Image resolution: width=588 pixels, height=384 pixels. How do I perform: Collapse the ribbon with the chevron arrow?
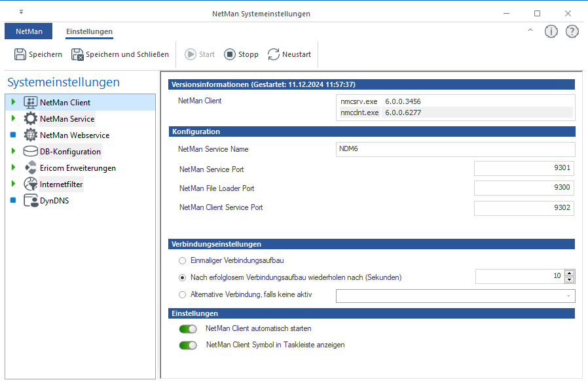coord(530,31)
